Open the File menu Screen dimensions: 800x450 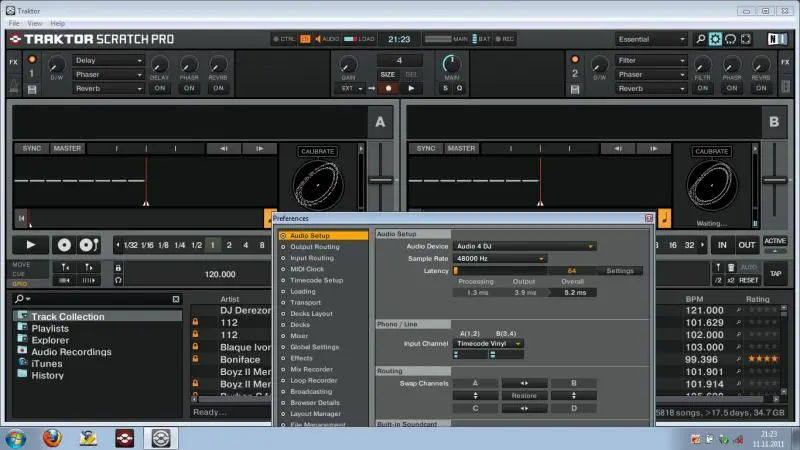tap(14, 22)
